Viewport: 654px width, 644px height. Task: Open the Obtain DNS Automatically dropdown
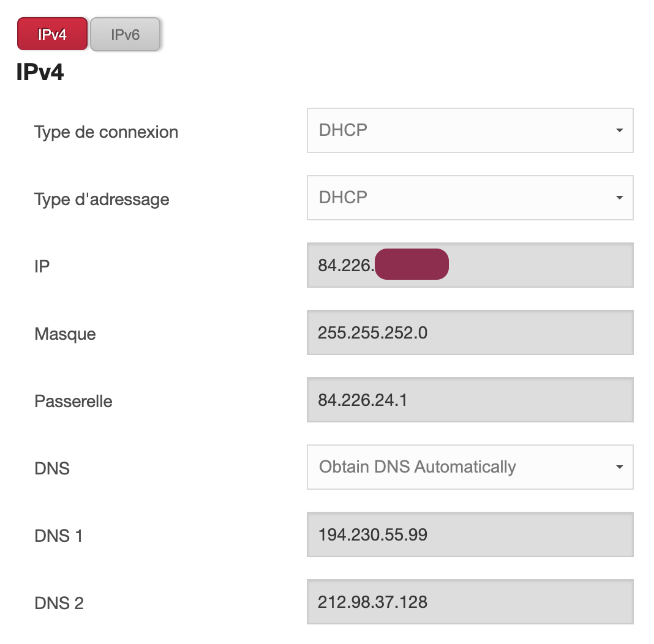pyautogui.click(x=470, y=467)
